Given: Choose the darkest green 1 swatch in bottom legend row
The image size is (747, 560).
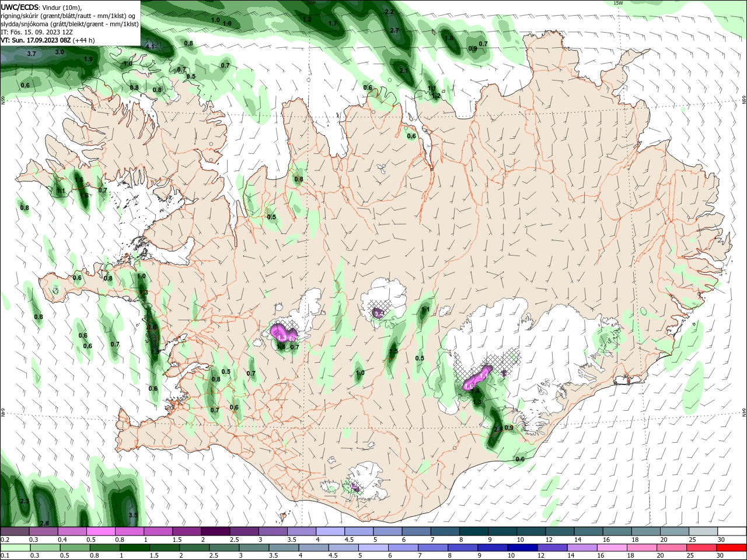Looking at the screenshot, I should 135,548.
